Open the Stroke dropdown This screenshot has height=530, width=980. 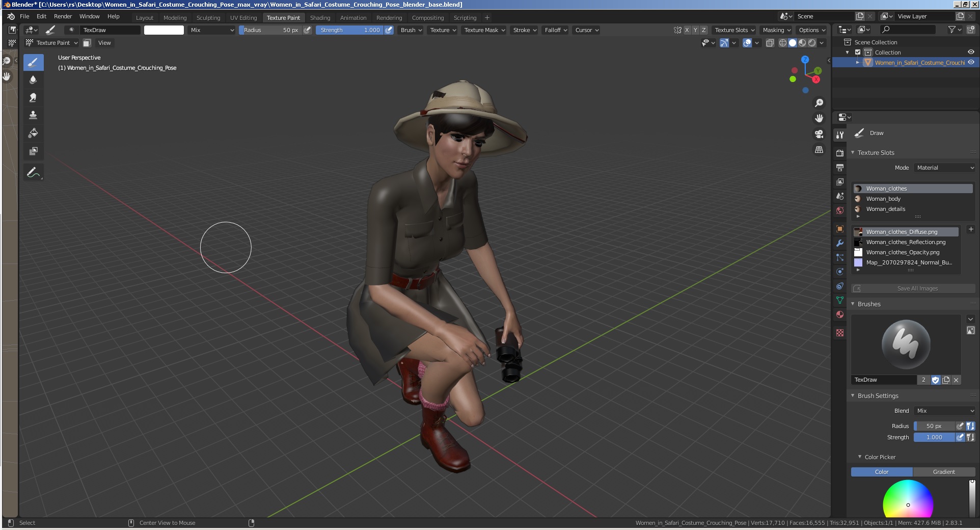[x=525, y=30]
